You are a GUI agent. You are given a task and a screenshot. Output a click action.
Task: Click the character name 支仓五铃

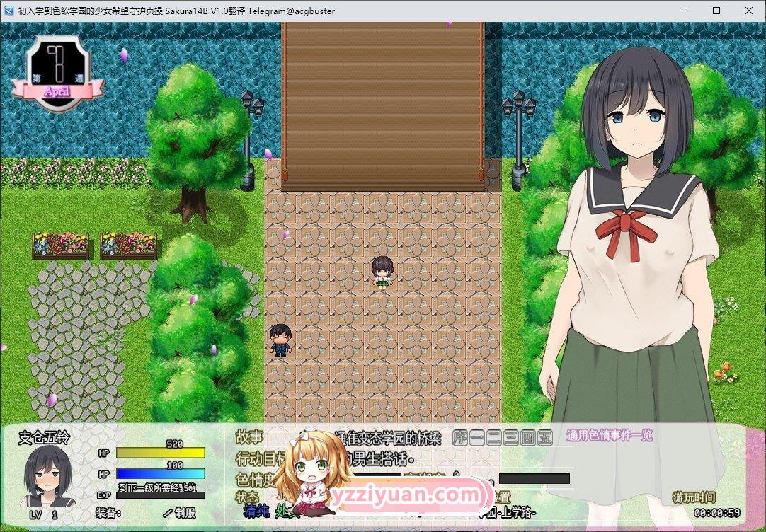(x=44, y=437)
